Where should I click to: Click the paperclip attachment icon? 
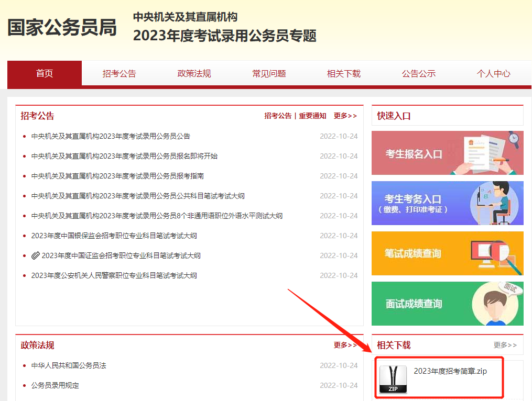tap(35, 255)
